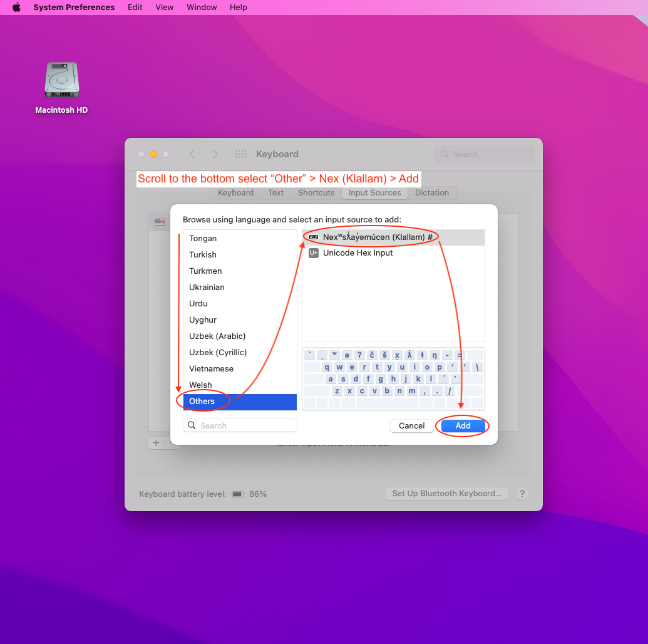Cancel adding an input source
This screenshot has width=648, height=644.
411,425
